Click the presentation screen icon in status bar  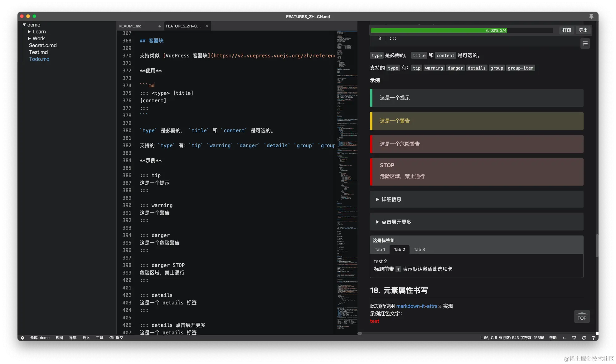tap(574, 337)
